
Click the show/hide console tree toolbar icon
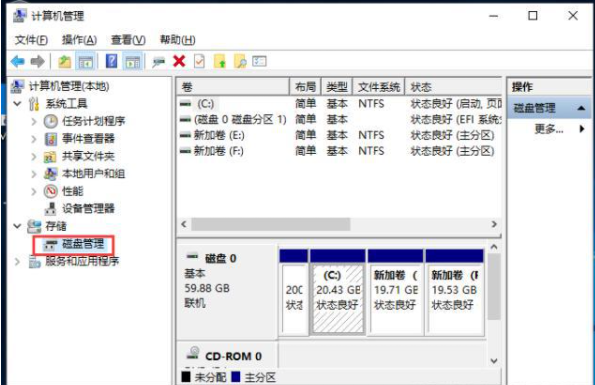[85, 61]
